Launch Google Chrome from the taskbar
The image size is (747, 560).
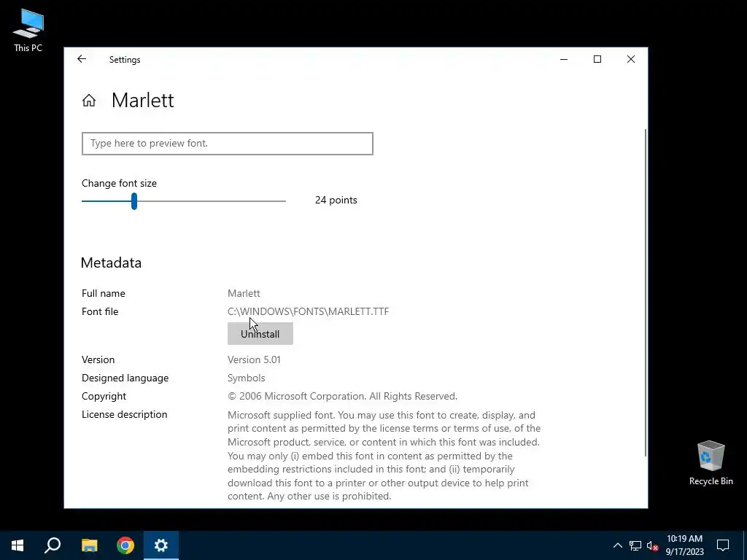coord(125,545)
